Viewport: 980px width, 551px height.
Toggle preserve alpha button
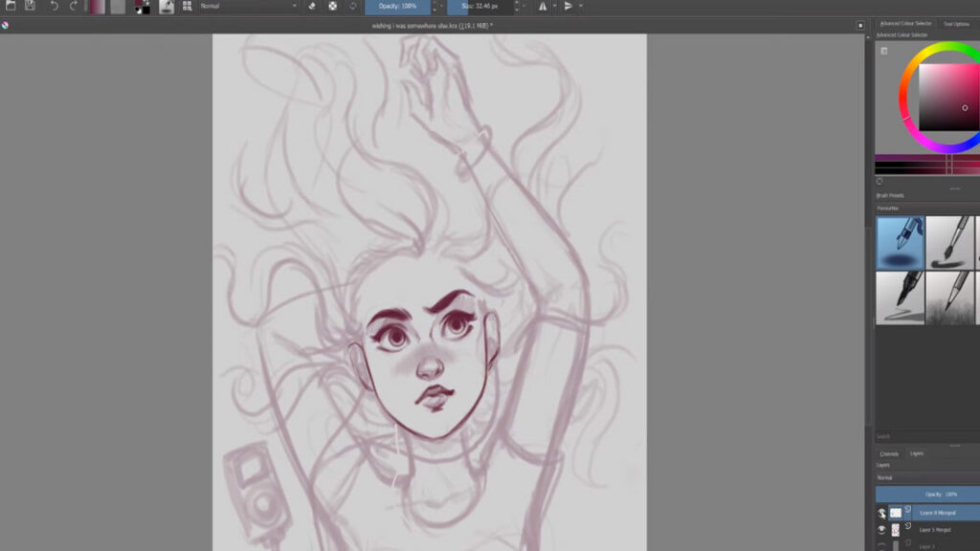point(332,6)
